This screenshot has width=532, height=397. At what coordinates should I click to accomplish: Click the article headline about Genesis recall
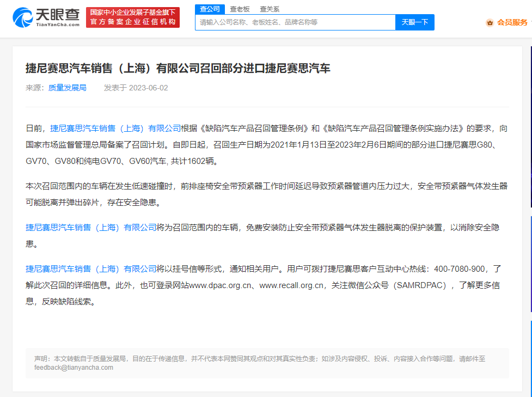pyautogui.click(x=178, y=68)
